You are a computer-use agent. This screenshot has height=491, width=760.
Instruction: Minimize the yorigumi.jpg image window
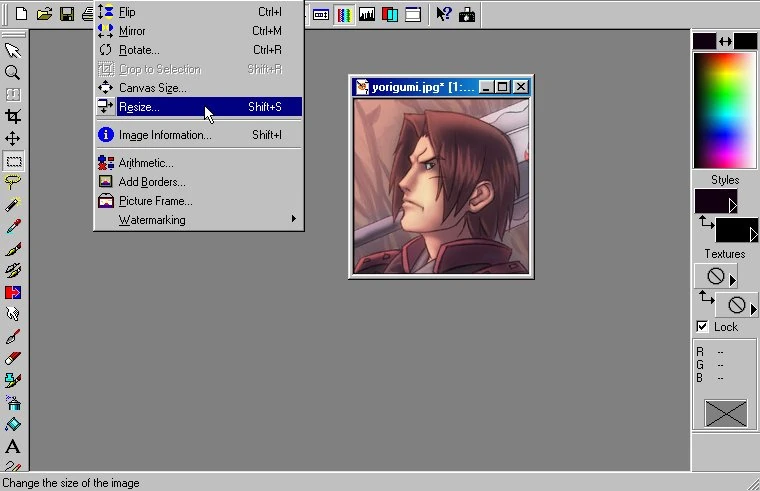point(486,87)
